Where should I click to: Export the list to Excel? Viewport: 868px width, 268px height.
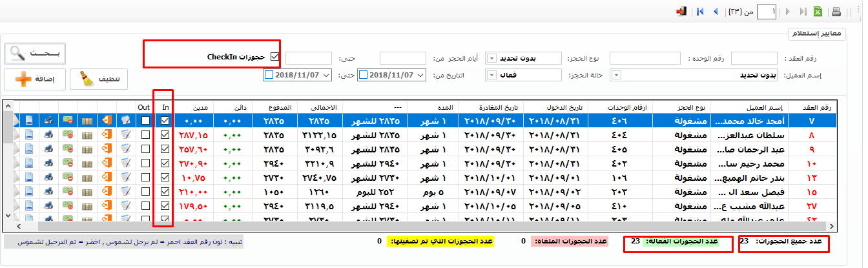click(x=818, y=12)
